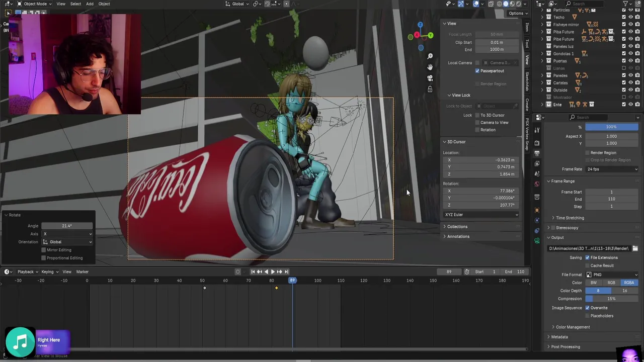Jump to the last frame in timeline
644x362 pixels.
[x=287, y=272]
